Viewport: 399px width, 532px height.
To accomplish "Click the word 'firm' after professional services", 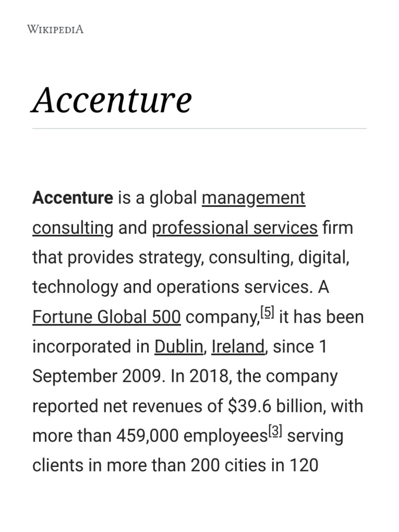I will (x=338, y=228).
